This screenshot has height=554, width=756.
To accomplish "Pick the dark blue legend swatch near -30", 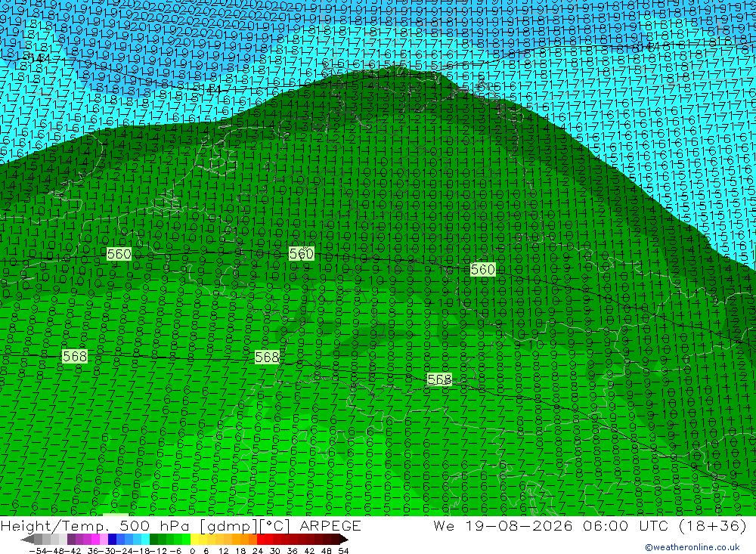I will point(112,540).
